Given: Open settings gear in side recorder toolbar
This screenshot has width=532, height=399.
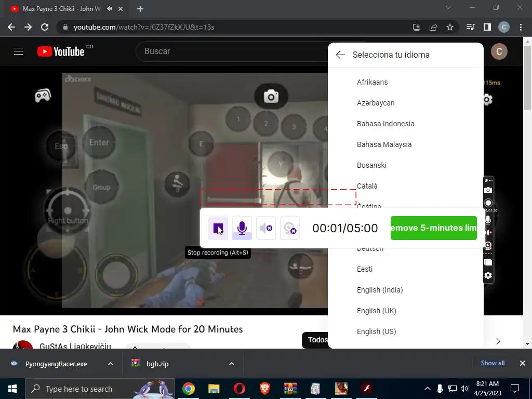Looking at the screenshot, I should pos(488,275).
